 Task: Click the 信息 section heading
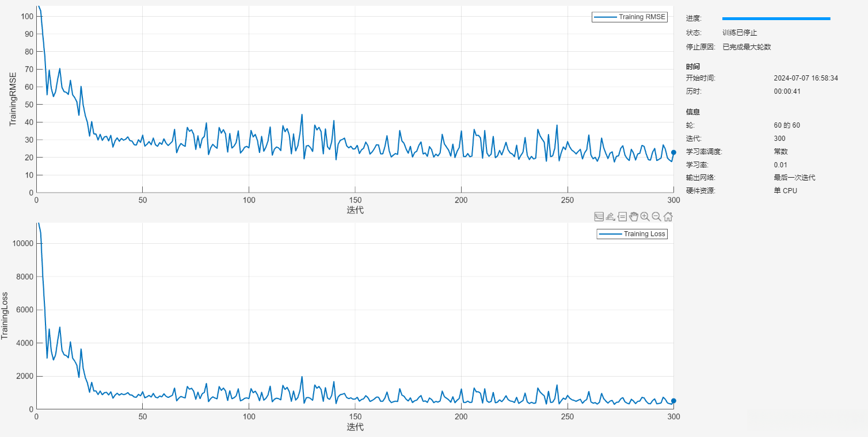tap(693, 112)
